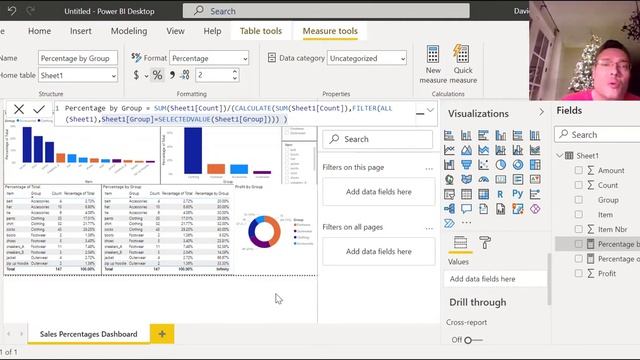Viewport: 640px width, 360px height.
Task: Select the Ribbon chart visual
Action: (535, 150)
